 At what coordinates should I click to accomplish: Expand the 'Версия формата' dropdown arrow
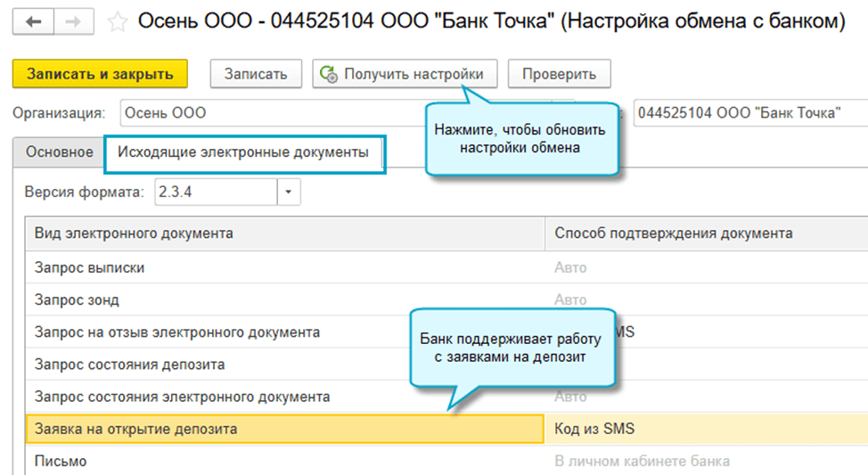[289, 192]
